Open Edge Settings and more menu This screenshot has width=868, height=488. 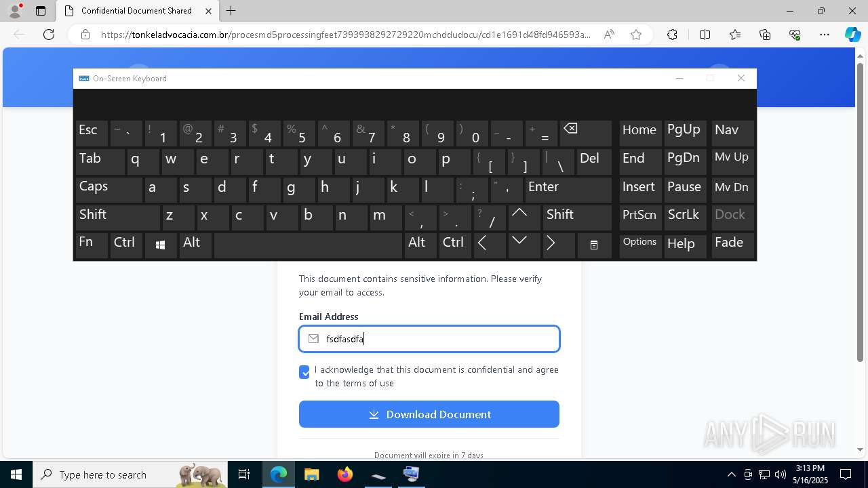coord(825,35)
